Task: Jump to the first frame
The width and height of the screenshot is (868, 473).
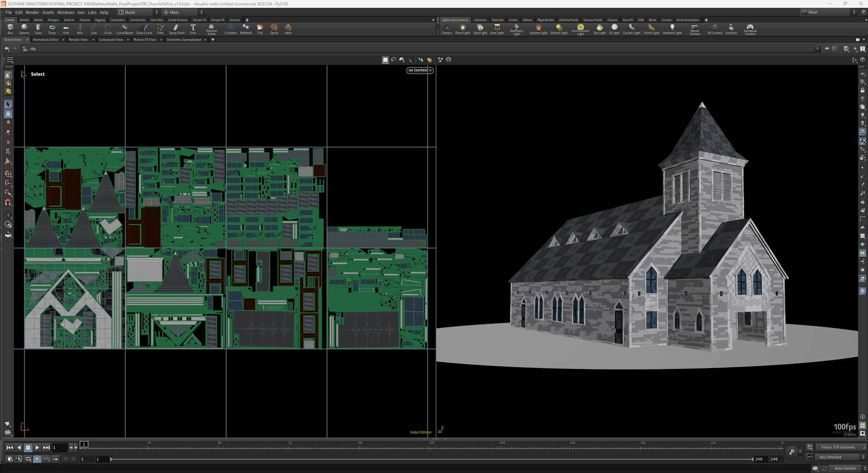Action: pos(9,448)
